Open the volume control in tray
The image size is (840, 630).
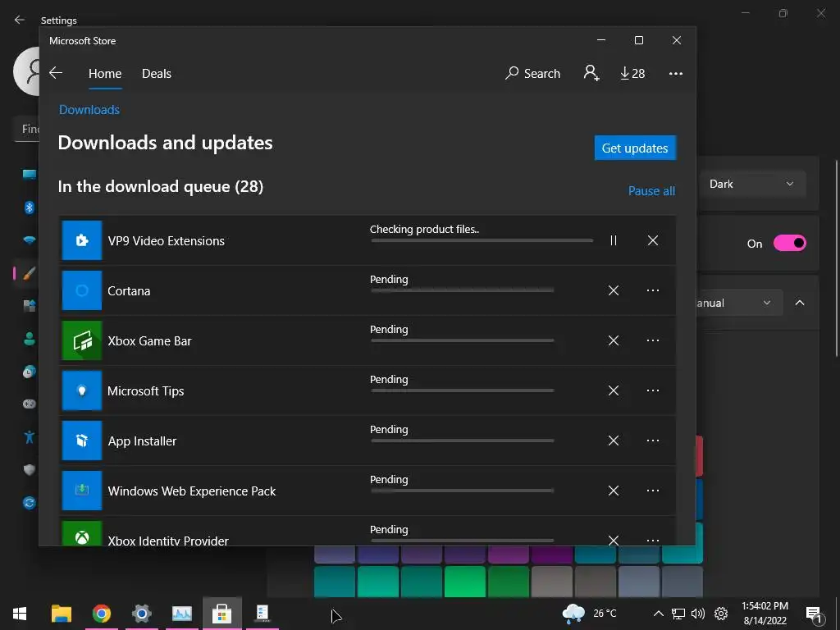(x=698, y=614)
